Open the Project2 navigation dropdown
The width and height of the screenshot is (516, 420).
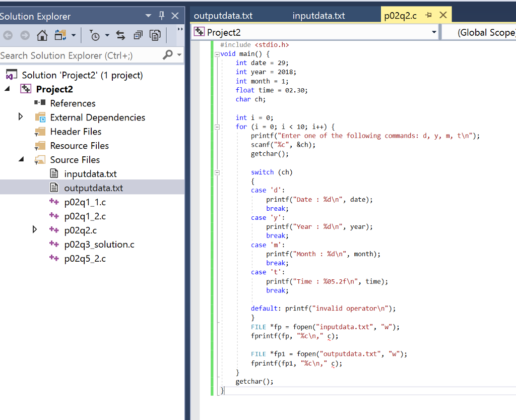[434, 33]
